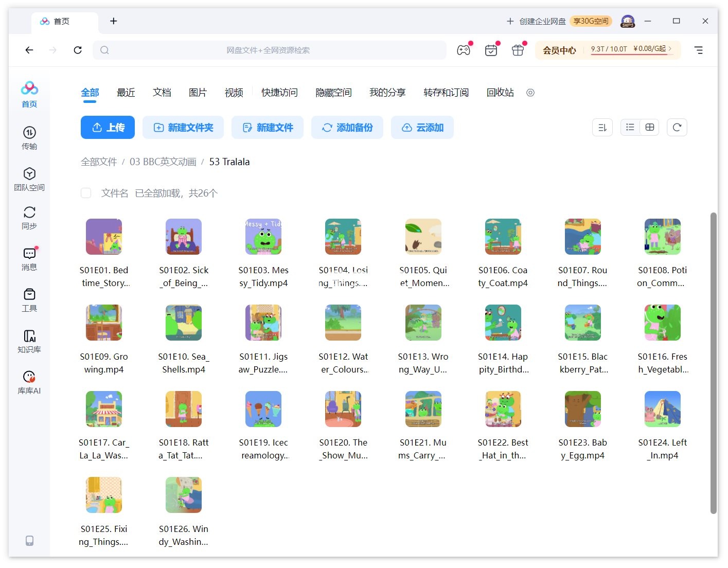Open a new tab with plus icon
Viewport: 728px width, 568px height.
pos(114,21)
